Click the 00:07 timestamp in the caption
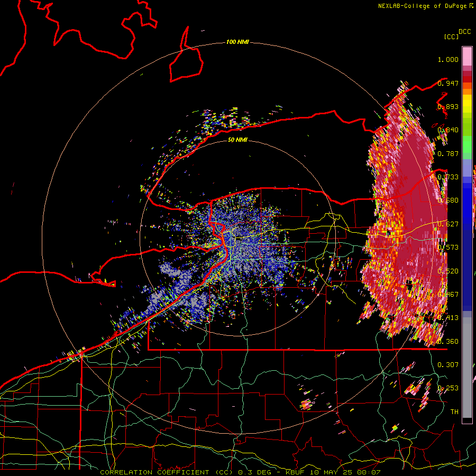The width and height of the screenshot is (476, 476). click(368, 472)
